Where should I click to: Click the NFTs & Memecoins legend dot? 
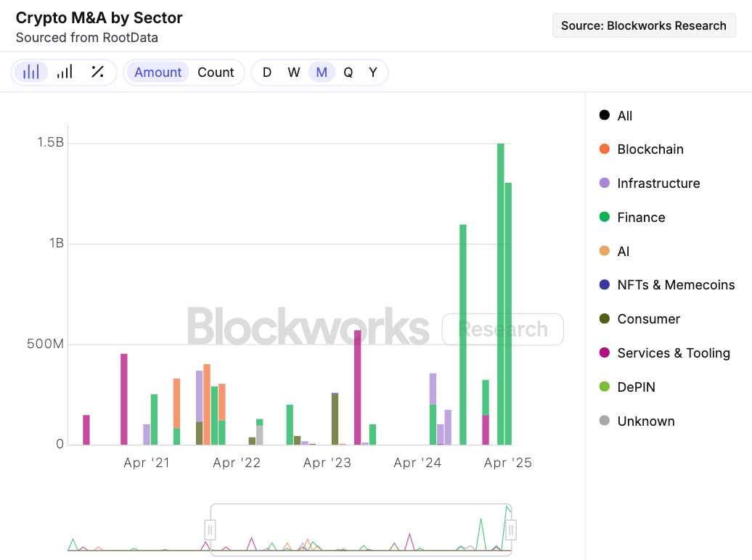point(605,284)
